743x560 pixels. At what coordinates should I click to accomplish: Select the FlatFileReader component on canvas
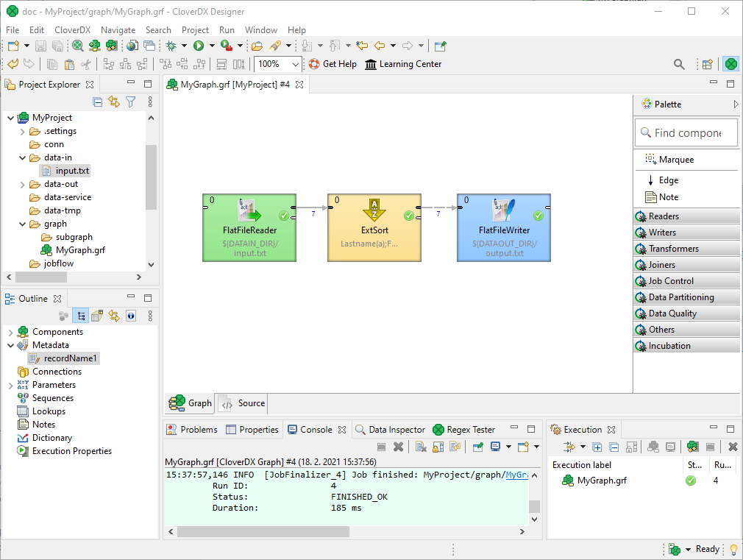249,227
